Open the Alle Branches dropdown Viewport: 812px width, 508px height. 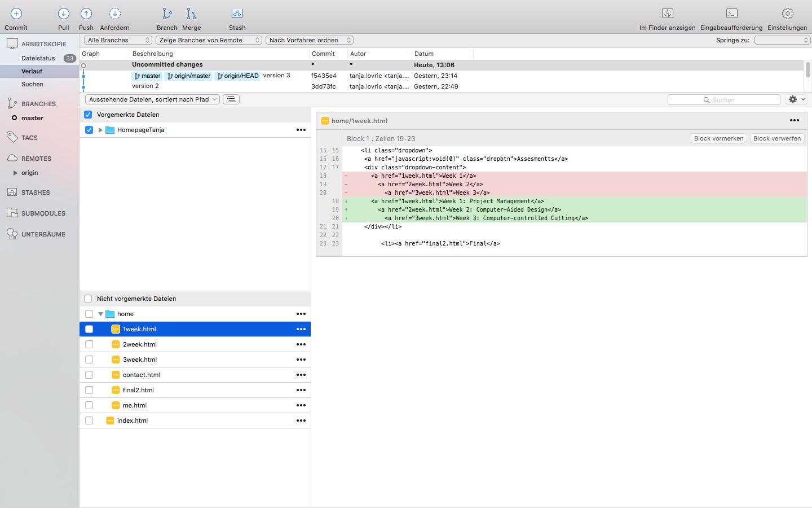[x=118, y=40]
